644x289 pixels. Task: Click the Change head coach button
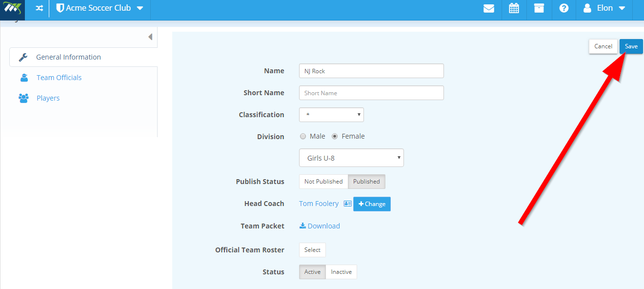pyautogui.click(x=372, y=204)
